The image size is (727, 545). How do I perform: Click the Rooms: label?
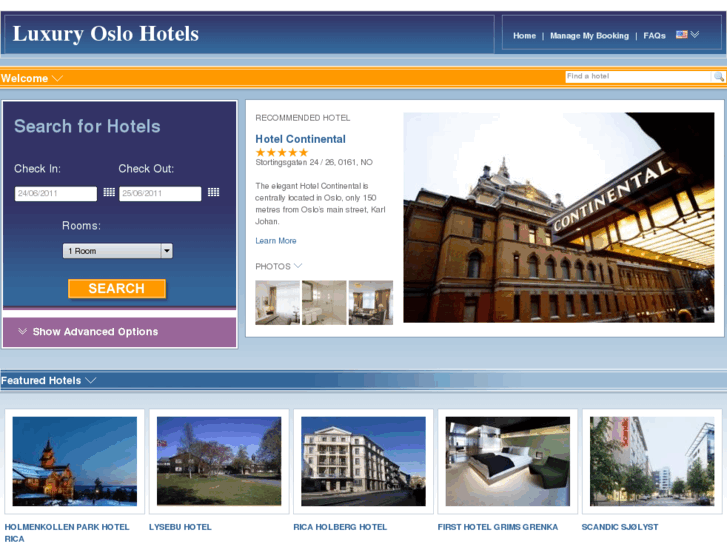[x=81, y=226]
